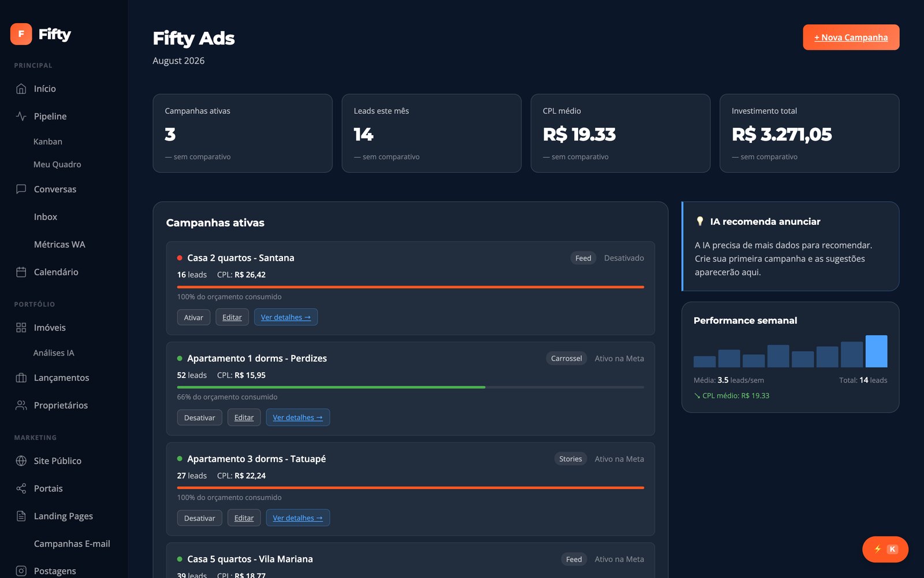
Task: Click 66% do orçamento consumido text
Action: pyautogui.click(x=227, y=397)
